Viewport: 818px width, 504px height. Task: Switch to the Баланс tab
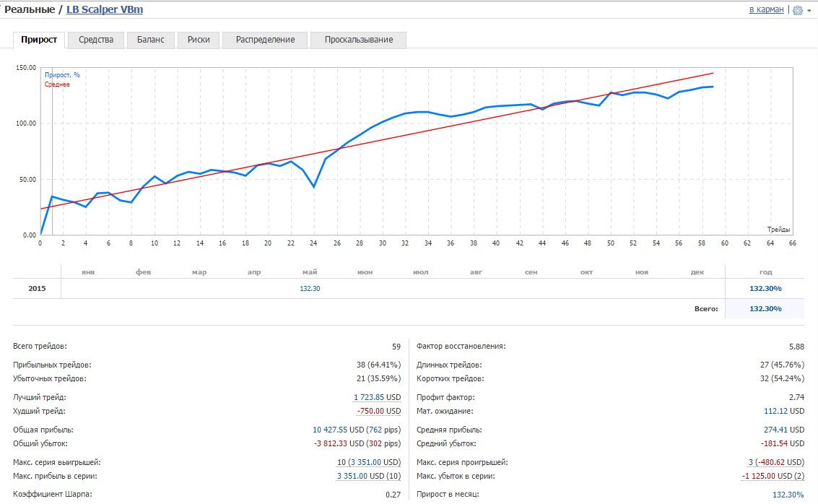pyautogui.click(x=151, y=40)
